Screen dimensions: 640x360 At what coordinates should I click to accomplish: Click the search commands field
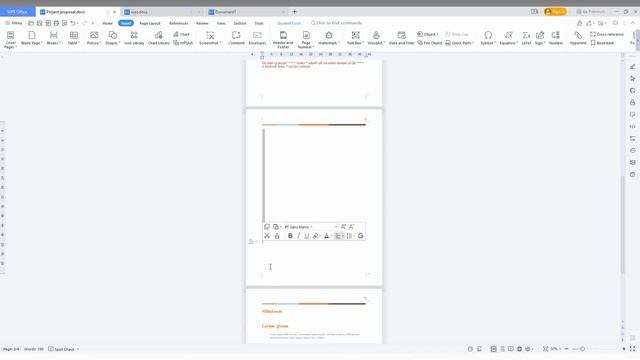337,23
